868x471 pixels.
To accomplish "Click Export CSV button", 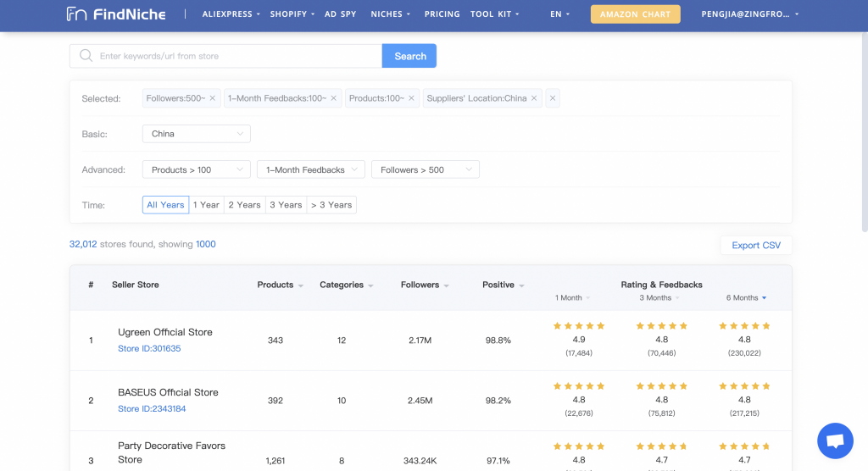I will tap(756, 245).
